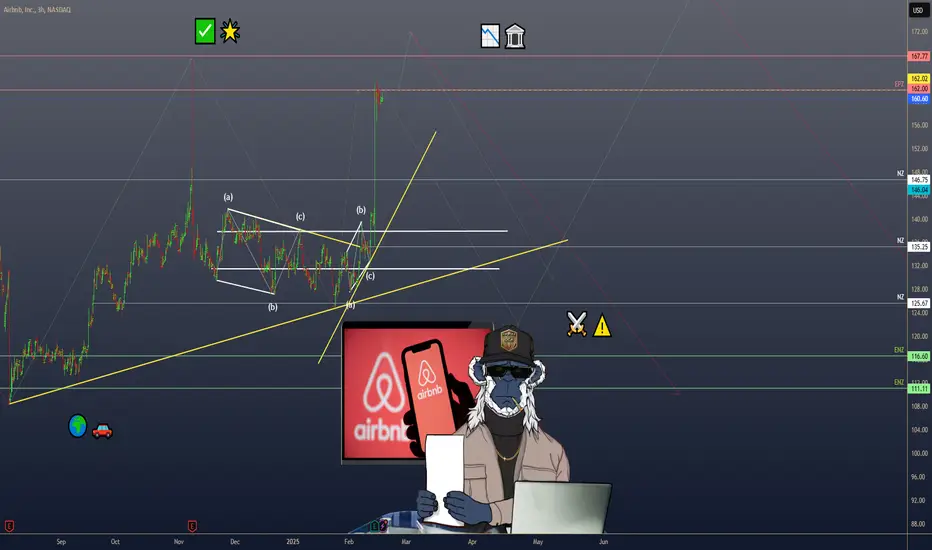
Task: Click the crossed swords emoji sticker
Action: [x=577, y=325]
